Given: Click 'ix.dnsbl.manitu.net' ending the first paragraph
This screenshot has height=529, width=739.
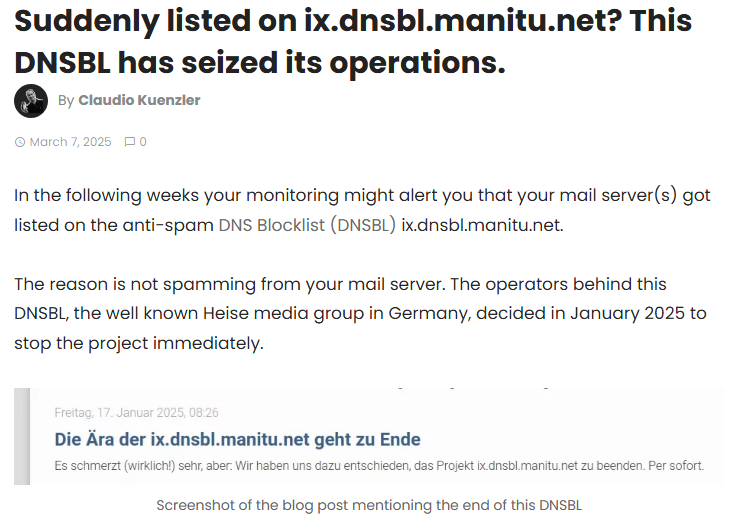Looking at the screenshot, I should (482, 224).
